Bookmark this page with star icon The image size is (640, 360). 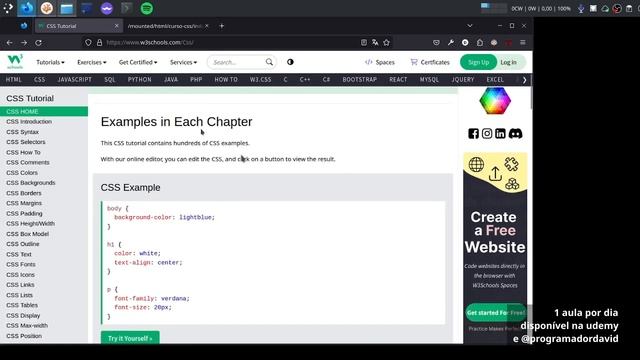tap(387, 42)
